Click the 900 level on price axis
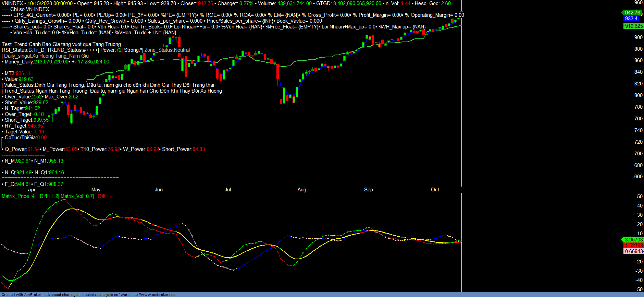This screenshot has width=644, height=297. coord(638,37)
